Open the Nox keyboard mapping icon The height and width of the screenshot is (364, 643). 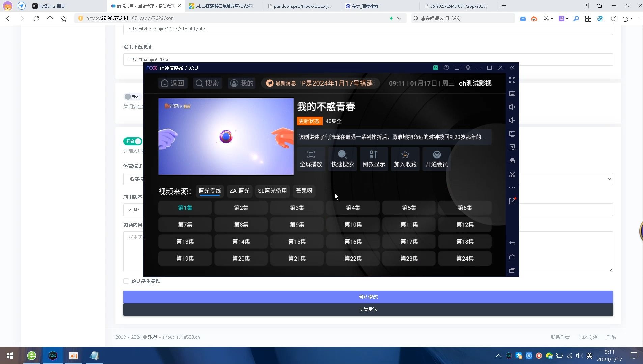[x=512, y=93]
